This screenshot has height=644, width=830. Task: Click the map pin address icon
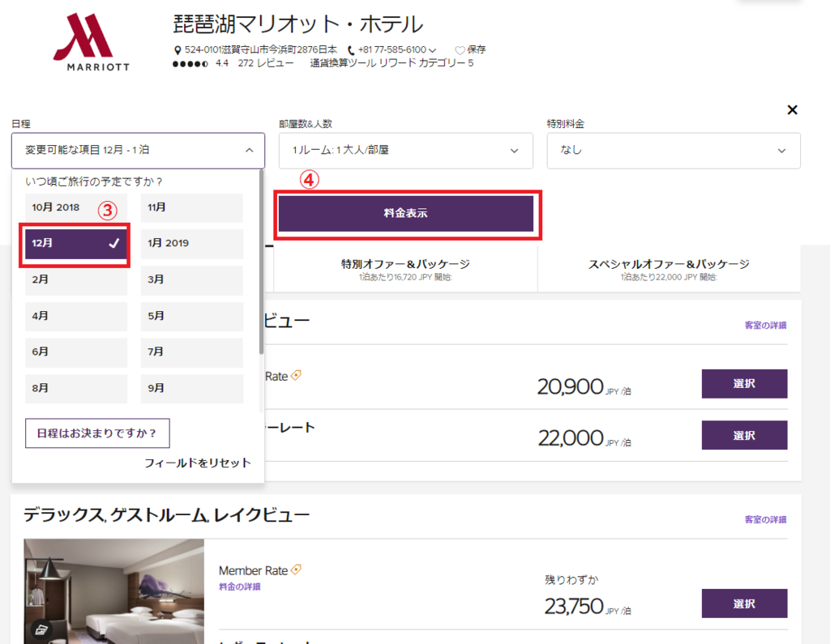tap(178, 50)
